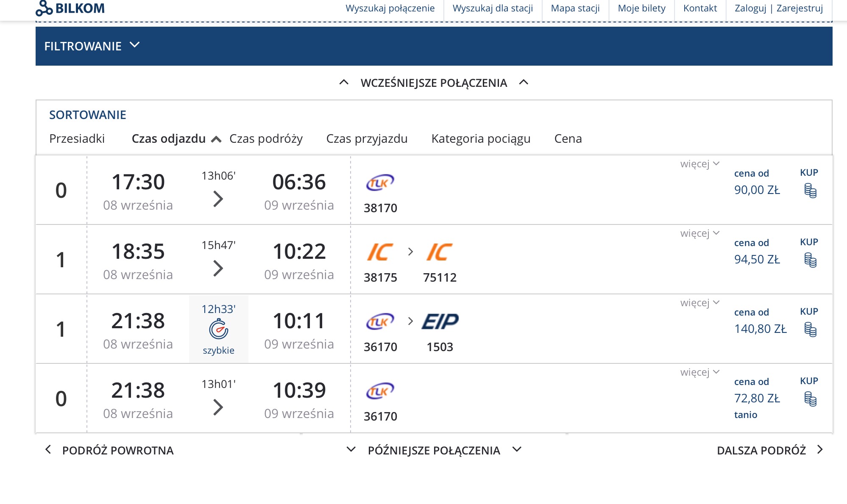The height and width of the screenshot is (504, 847).
Task: Open Mapa stacji menu item
Action: (575, 8)
